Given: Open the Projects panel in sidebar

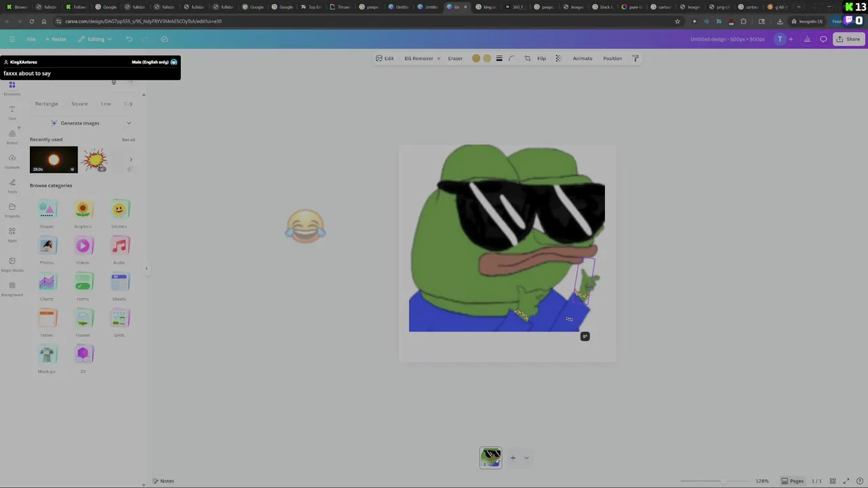Looking at the screenshot, I should click(12, 210).
